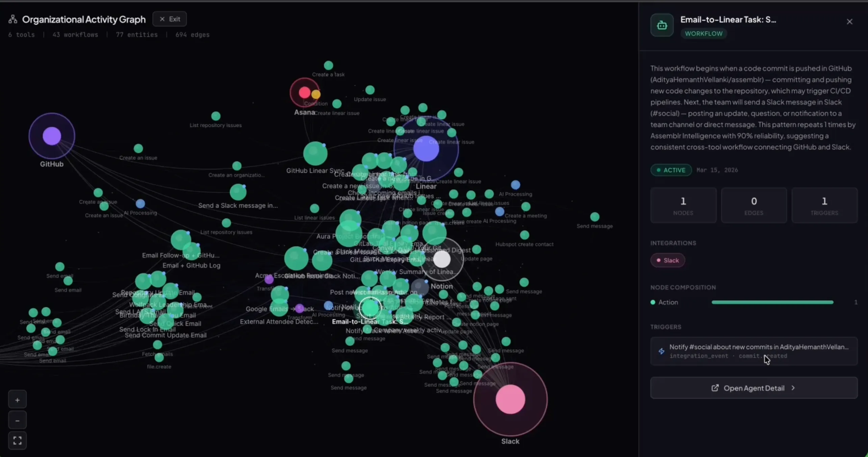Image resolution: width=868 pixels, height=457 pixels.
Task: Click the Slack integration chip
Action: pyautogui.click(x=667, y=260)
